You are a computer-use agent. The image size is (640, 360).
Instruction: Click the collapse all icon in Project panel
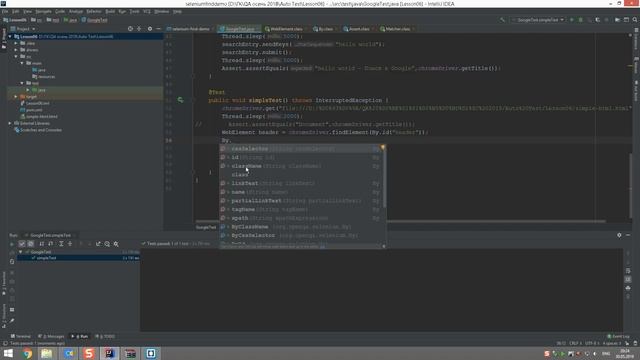click(139, 29)
